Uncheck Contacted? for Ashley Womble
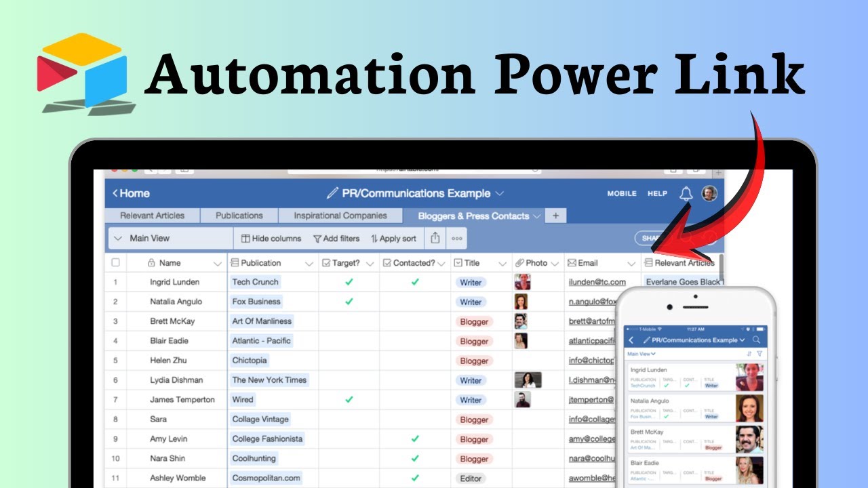The width and height of the screenshot is (868, 488). coord(415,478)
